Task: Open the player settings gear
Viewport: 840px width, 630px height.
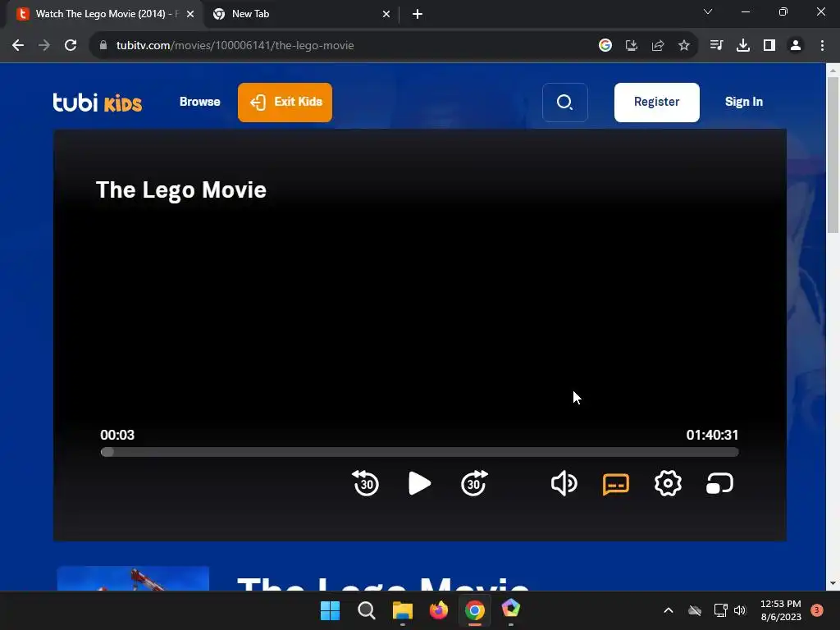Action: pos(668,483)
